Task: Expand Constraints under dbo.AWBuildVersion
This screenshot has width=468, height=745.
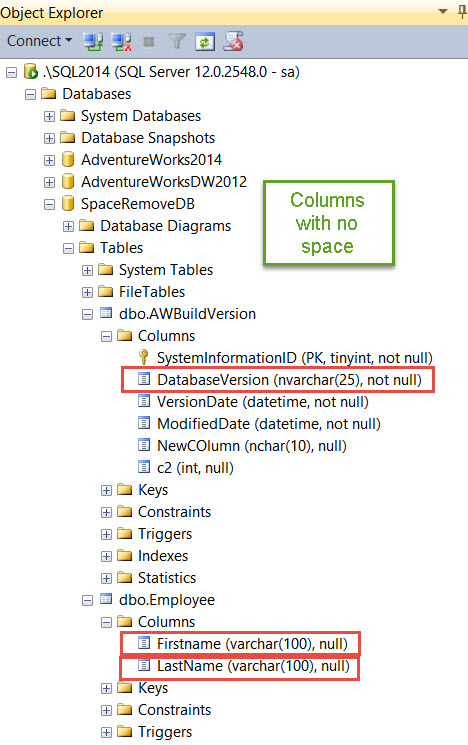Action: point(106,512)
